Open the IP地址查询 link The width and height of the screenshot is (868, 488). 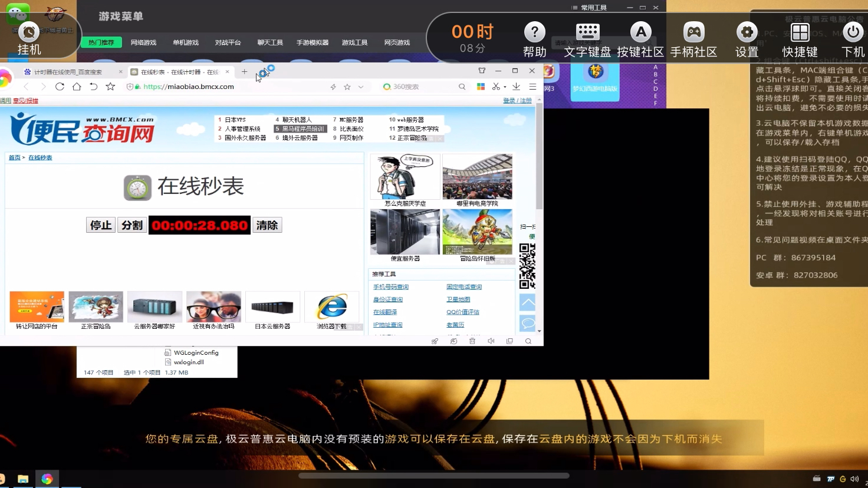[388, 325]
